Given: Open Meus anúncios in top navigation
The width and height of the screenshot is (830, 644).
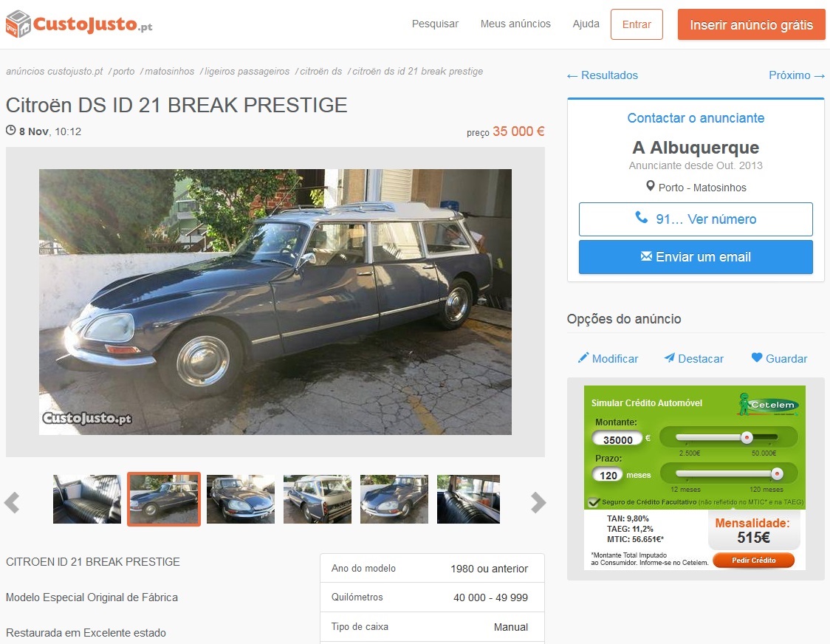Looking at the screenshot, I should [515, 24].
